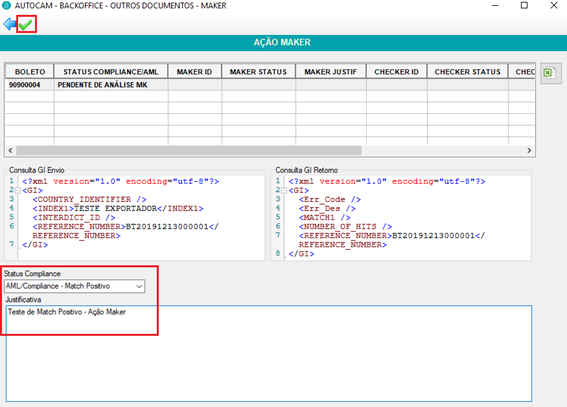Click the CHECKER STATUS column header

(x=468, y=72)
